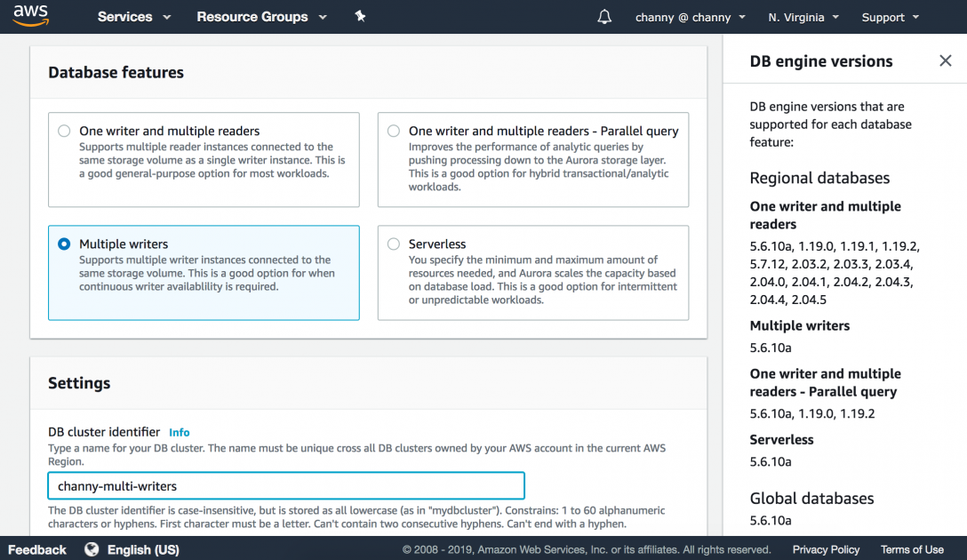The width and height of the screenshot is (967, 560).
Task: Open the Terms of Use link
Action: coord(912,549)
